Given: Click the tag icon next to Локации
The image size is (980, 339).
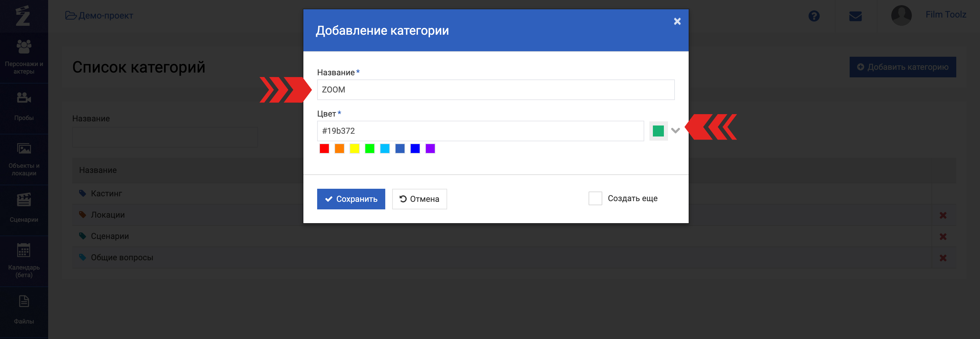Looking at the screenshot, I should coord(83,215).
